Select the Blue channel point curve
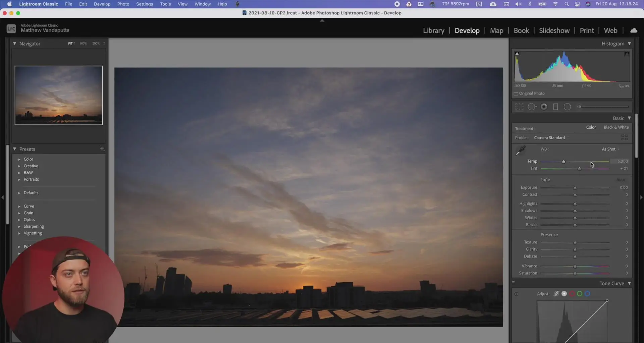Screen dimensions: 644x343 [x=587, y=294]
